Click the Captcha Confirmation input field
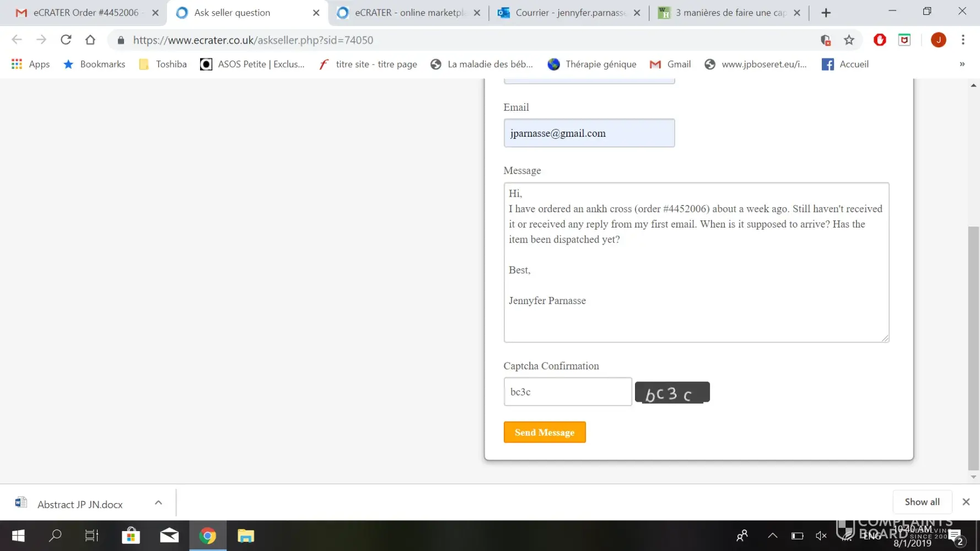This screenshot has height=551, width=980. pos(568,392)
